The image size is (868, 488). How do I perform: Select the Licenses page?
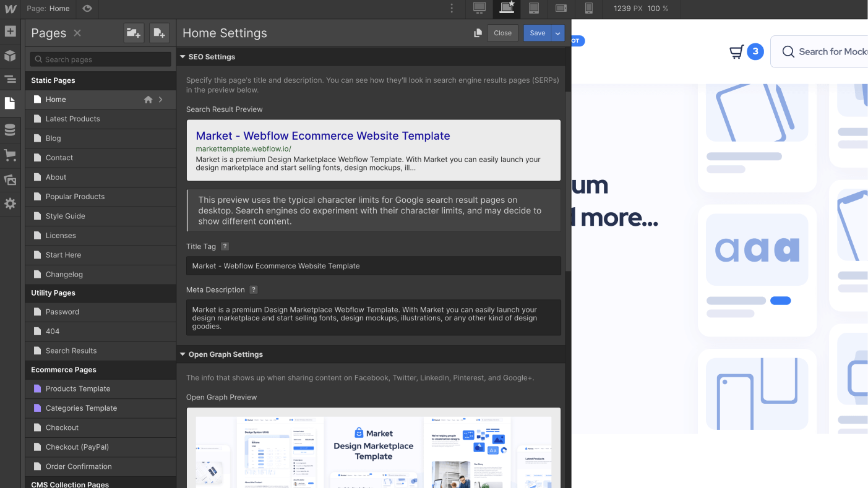(101, 236)
